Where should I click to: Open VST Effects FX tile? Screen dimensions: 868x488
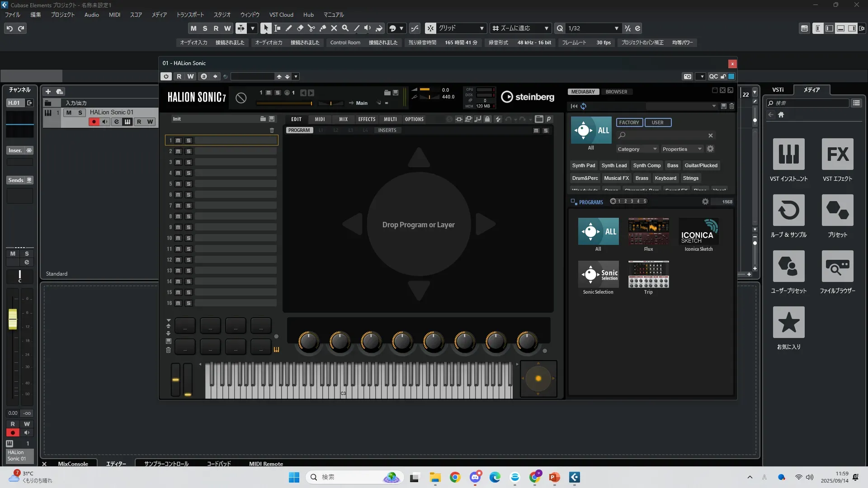(x=837, y=155)
